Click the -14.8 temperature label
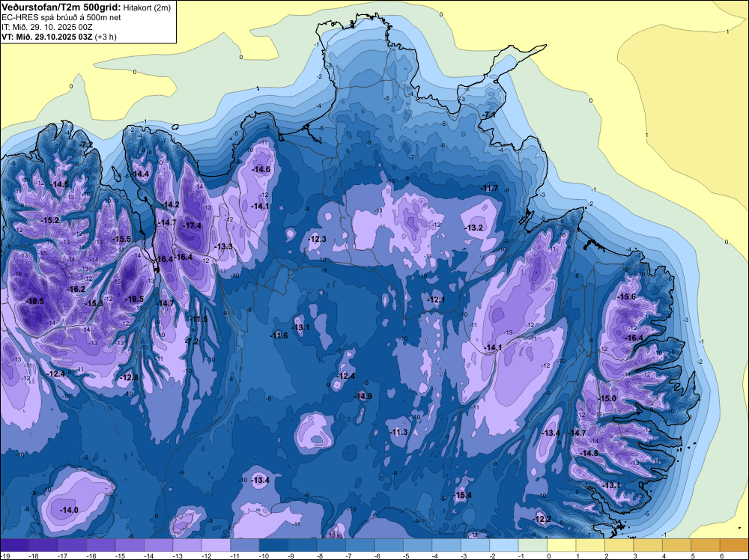This screenshot has height=560, width=749. [x=589, y=453]
